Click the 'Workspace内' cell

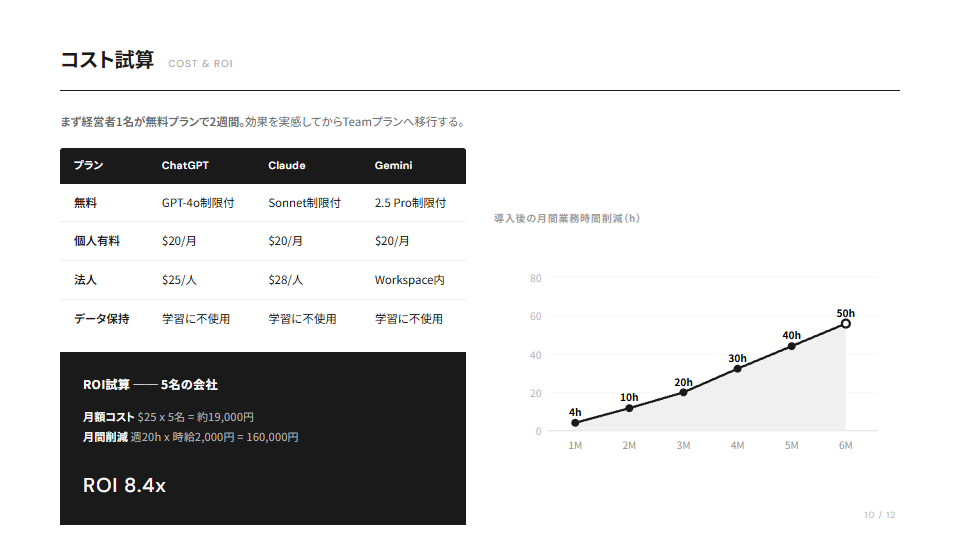tap(410, 280)
